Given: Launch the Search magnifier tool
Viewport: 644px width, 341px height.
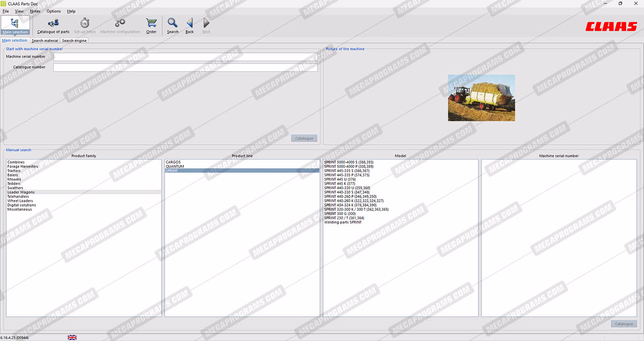Looking at the screenshot, I should point(173,25).
